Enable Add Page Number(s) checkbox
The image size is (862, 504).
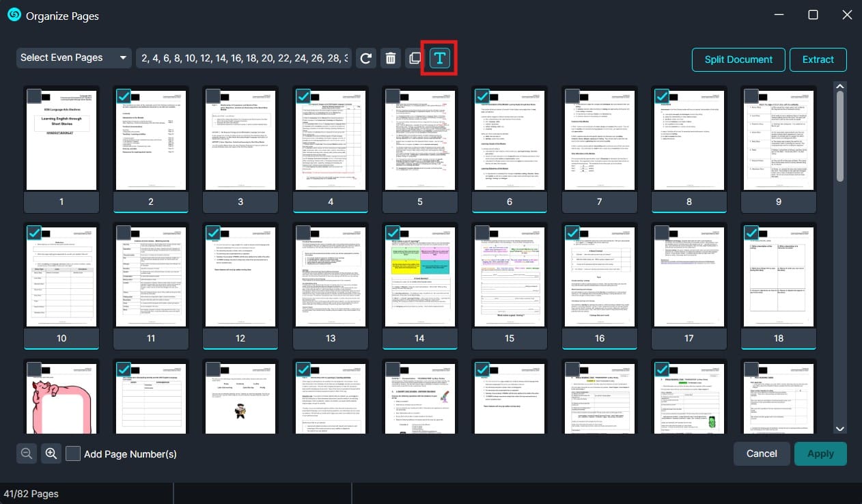click(x=73, y=453)
